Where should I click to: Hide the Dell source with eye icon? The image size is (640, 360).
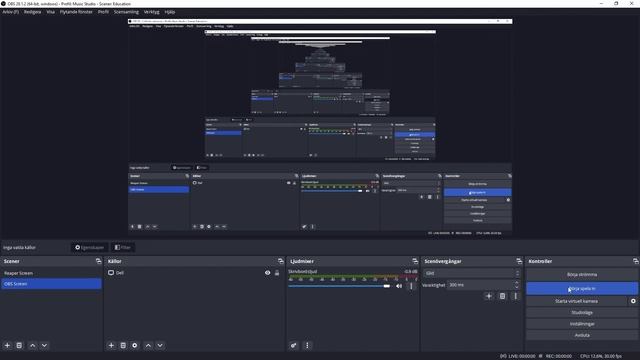click(x=267, y=273)
